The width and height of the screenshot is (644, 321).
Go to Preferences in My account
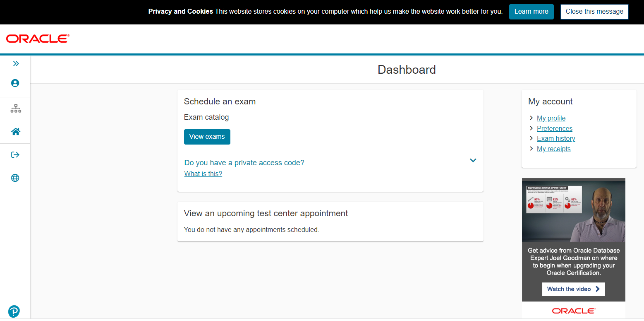(x=554, y=128)
